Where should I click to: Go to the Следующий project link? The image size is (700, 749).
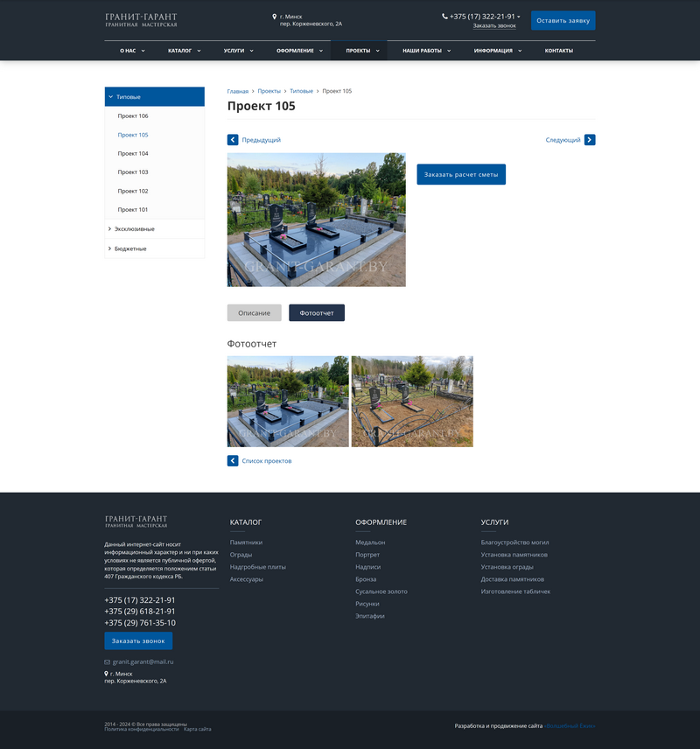tap(563, 140)
